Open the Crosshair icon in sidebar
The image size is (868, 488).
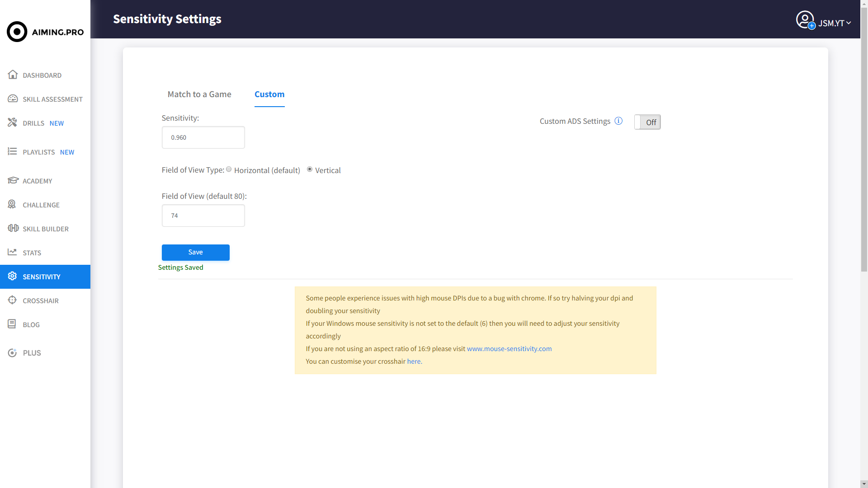pyautogui.click(x=12, y=300)
